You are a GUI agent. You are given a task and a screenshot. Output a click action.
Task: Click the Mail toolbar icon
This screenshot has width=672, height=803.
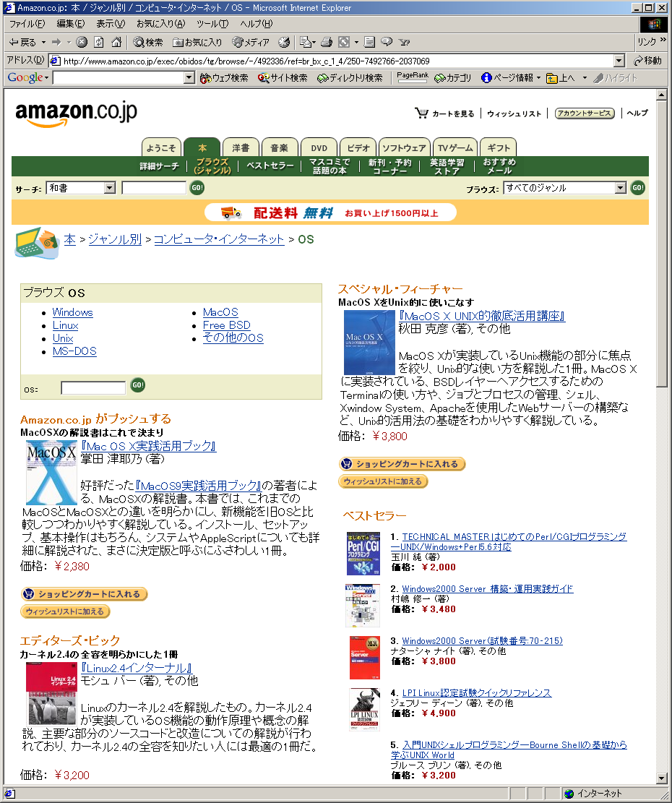[x=306, y=42]
